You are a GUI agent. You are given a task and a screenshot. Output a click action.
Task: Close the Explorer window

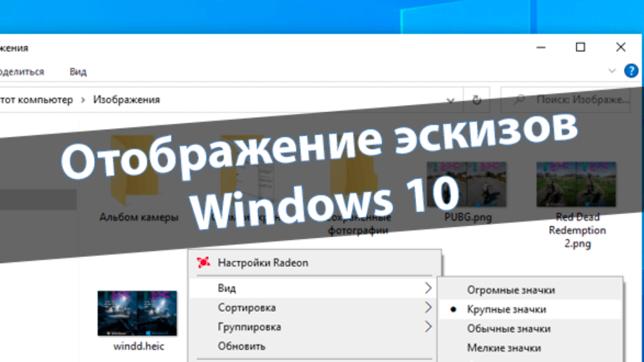621,47
